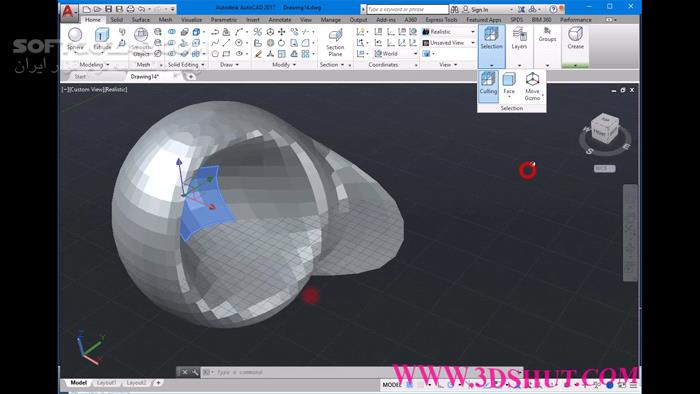
Task: Open the Drawing14 document tab
Action: point(145,77)
